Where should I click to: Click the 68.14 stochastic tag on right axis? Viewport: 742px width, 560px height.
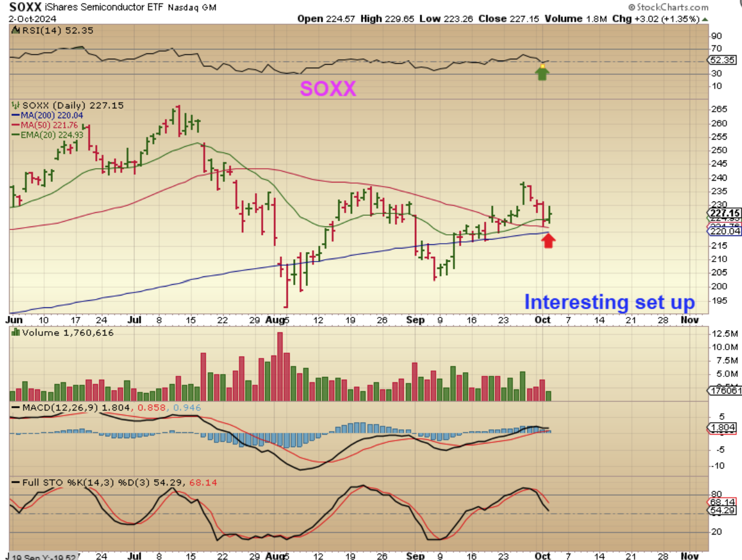[x=722, y=502]
